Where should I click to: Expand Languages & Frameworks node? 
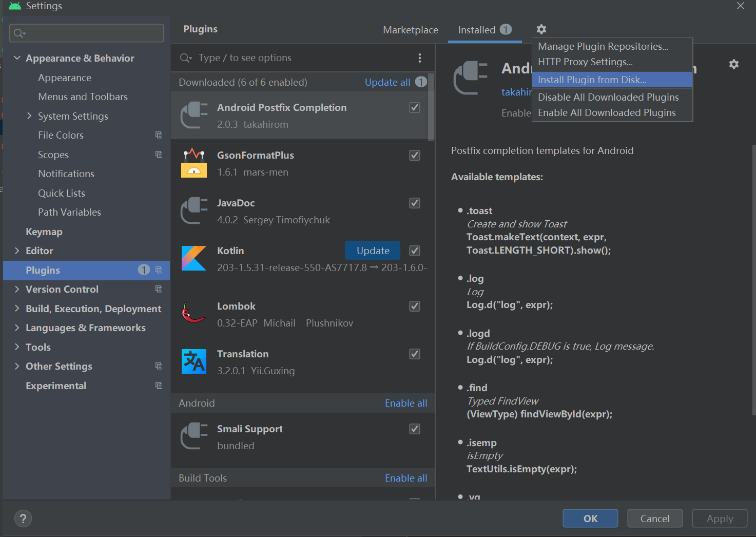(x=17, y=328)
